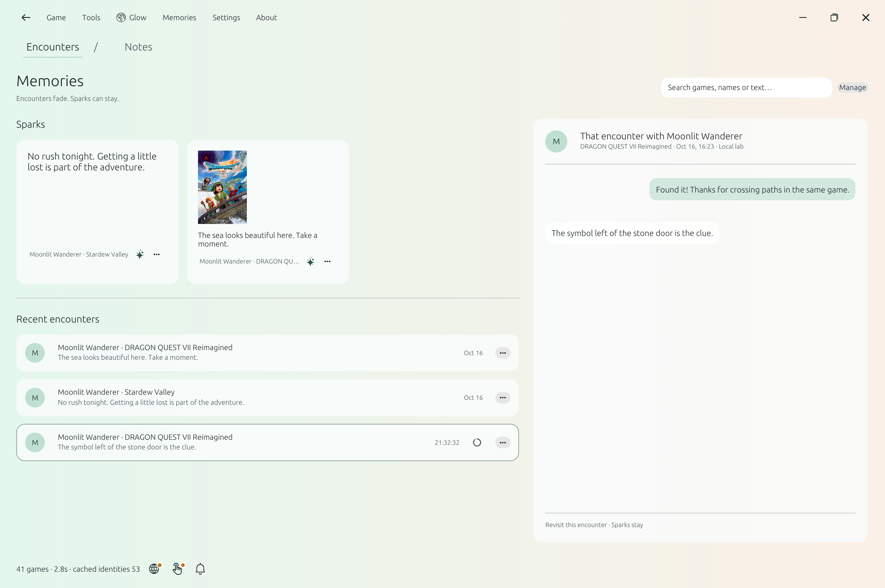Toggle spark icon on Stardew Valley card
The width and height of the screenshot is (885, 588).
(140, 254)
